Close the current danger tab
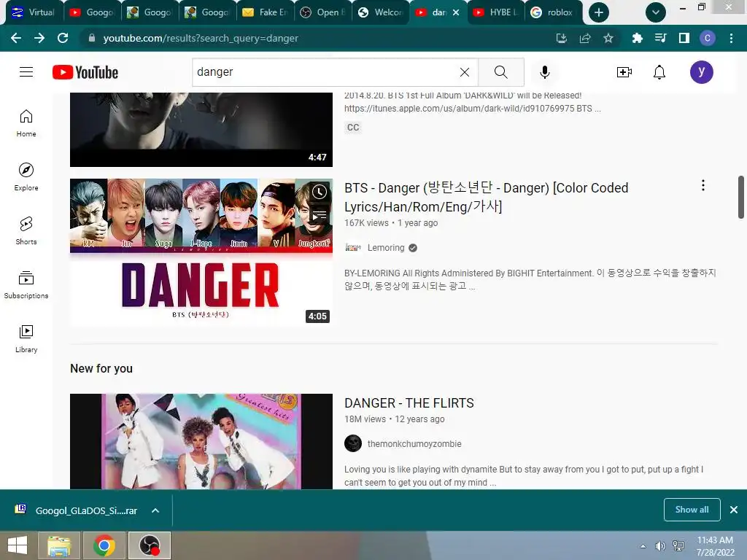The image size is (747, 560). 456,12
